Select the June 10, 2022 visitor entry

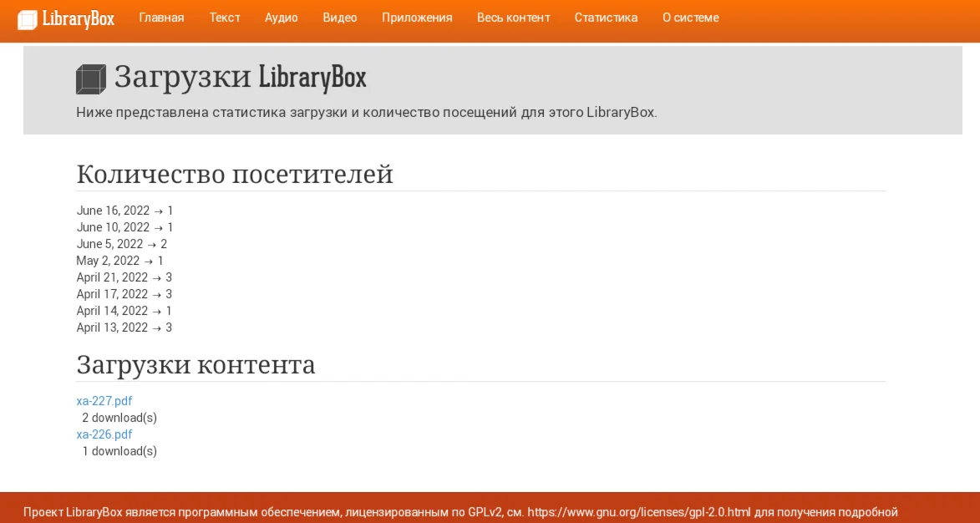tap(125, 227)
